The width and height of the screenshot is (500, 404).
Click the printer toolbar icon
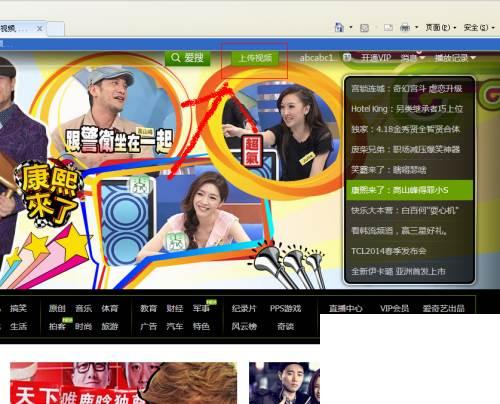[405, 27]
